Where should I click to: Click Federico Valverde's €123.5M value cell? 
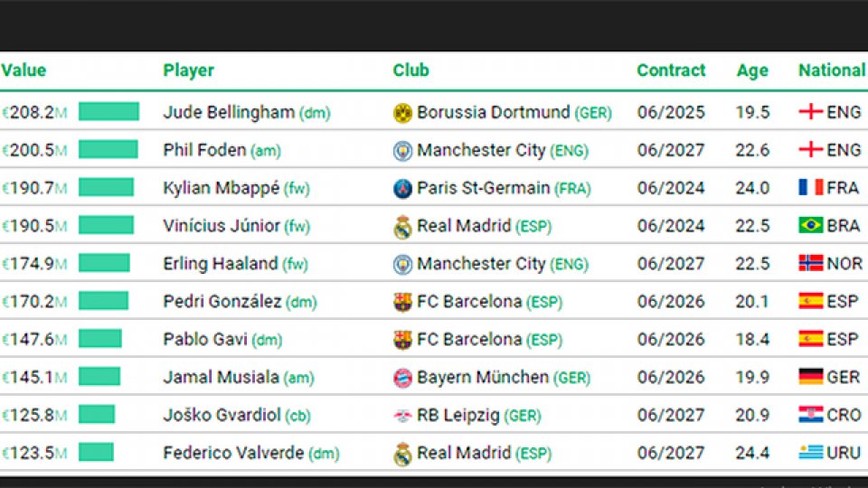tap(34, 454)
